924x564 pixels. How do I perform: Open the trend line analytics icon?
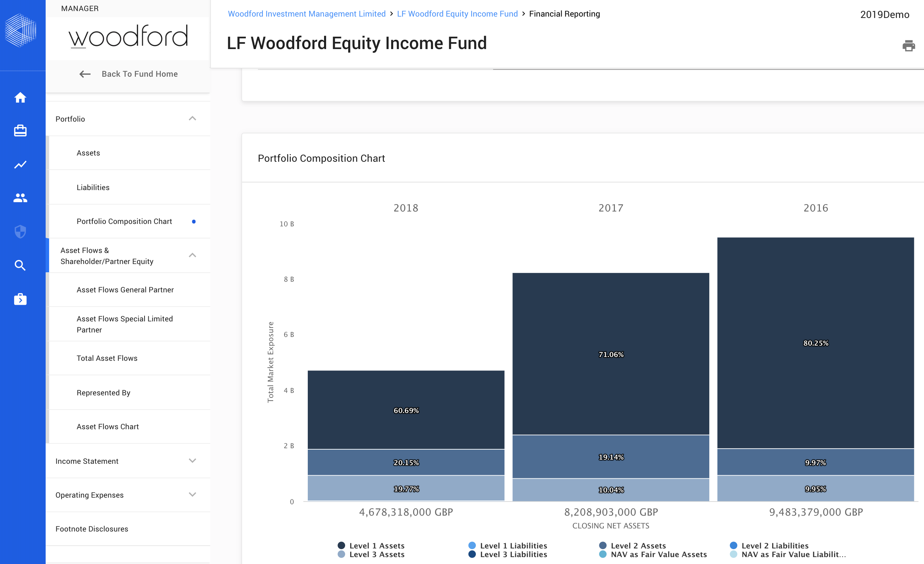tap(20, 164)
